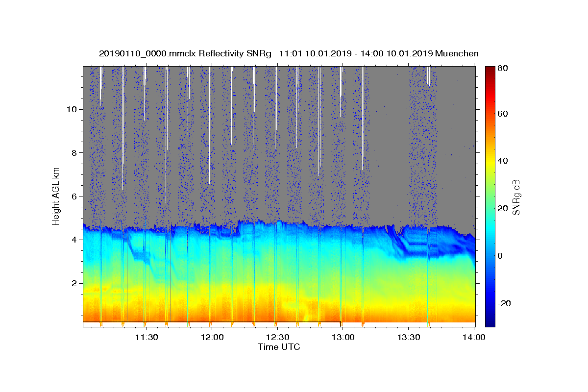Click the 12:00 time tick label
The width and height of the screenshot is (588, 392).
tap(212, 338)
